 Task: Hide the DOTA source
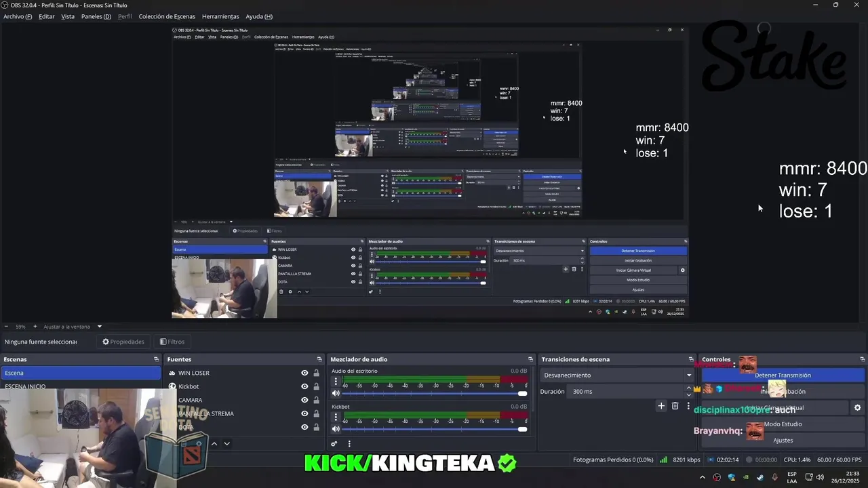click(304, 427)
